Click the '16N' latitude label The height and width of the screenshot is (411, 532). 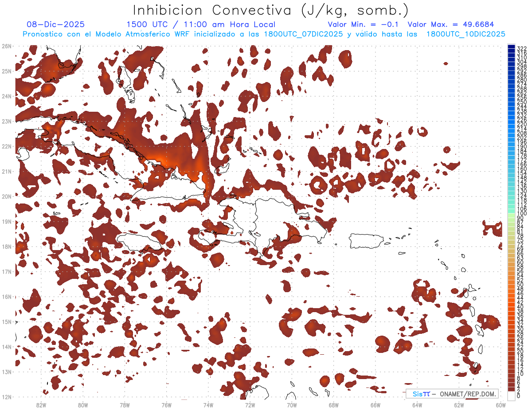pos(7,297)
